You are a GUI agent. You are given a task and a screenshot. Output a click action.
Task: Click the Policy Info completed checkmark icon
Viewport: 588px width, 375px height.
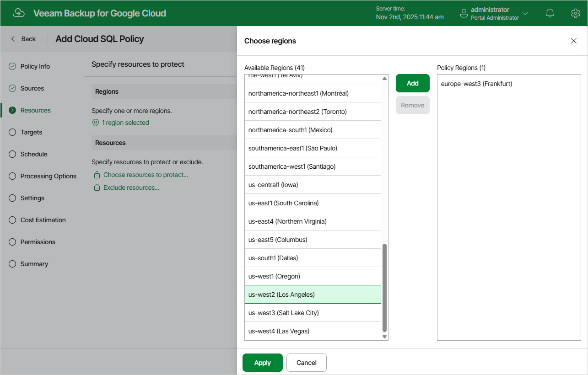coord(12,66)
